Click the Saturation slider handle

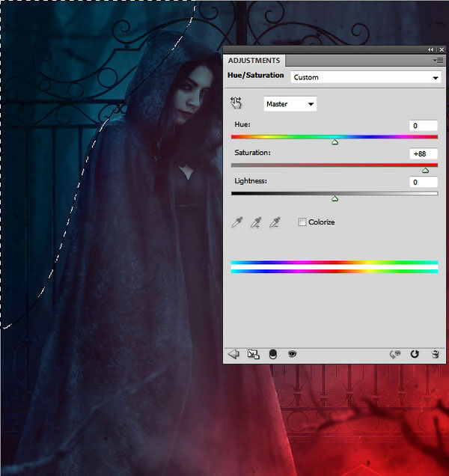[425, 171]
